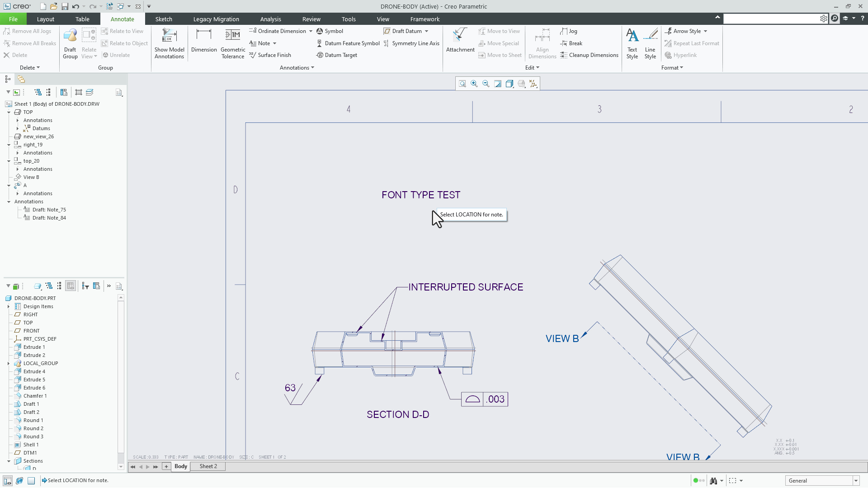Expand the Annotations group dropdown
The width and height of the screenshot is (868, 488).
click(x=297, y=68)
